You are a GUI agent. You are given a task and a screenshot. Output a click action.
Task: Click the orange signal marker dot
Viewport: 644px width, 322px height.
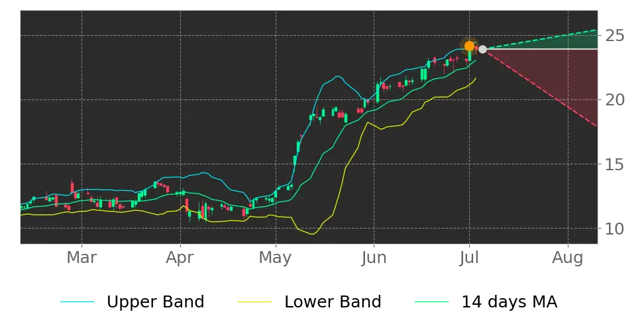[469, 46]
